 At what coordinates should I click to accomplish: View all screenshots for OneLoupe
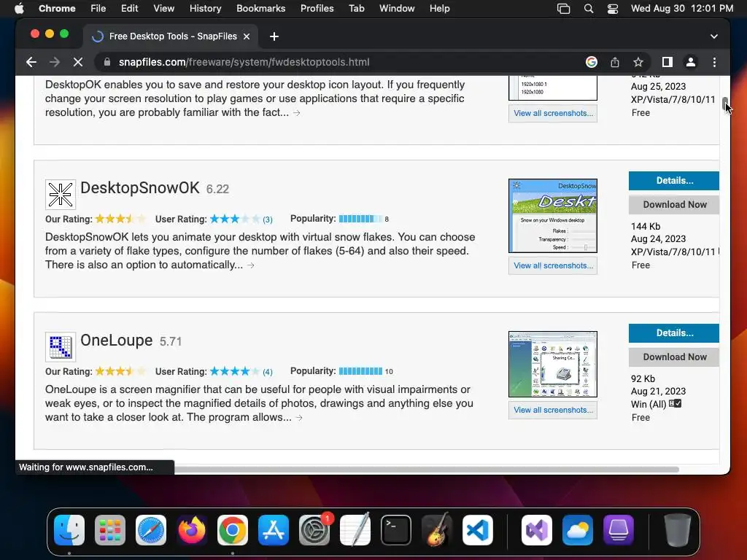point(553,410)
